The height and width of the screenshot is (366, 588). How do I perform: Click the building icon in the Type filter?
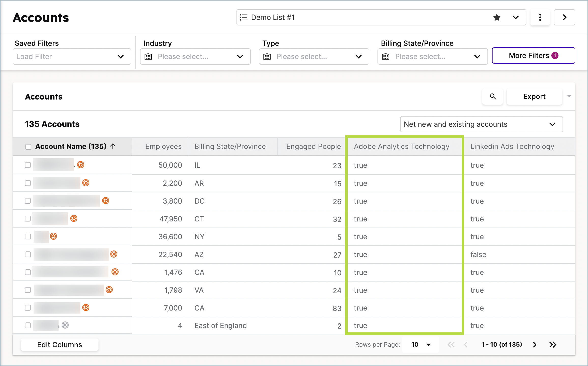pyautogui.click(x=267, y=57)
